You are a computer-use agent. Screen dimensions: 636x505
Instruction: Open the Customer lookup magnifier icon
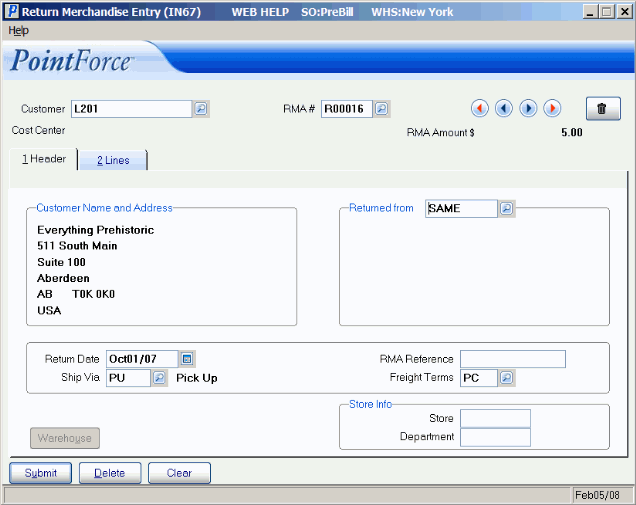201,109
